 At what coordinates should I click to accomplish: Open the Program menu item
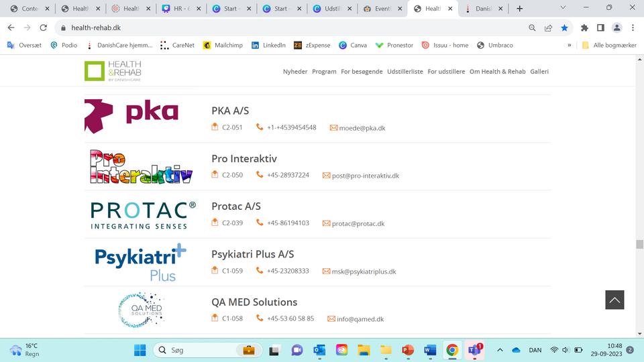point(324,72)
